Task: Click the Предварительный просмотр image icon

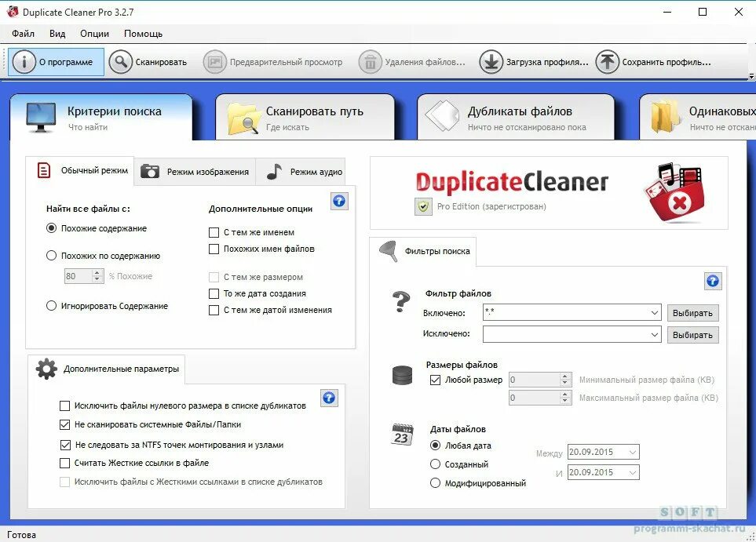Action: 215,62
